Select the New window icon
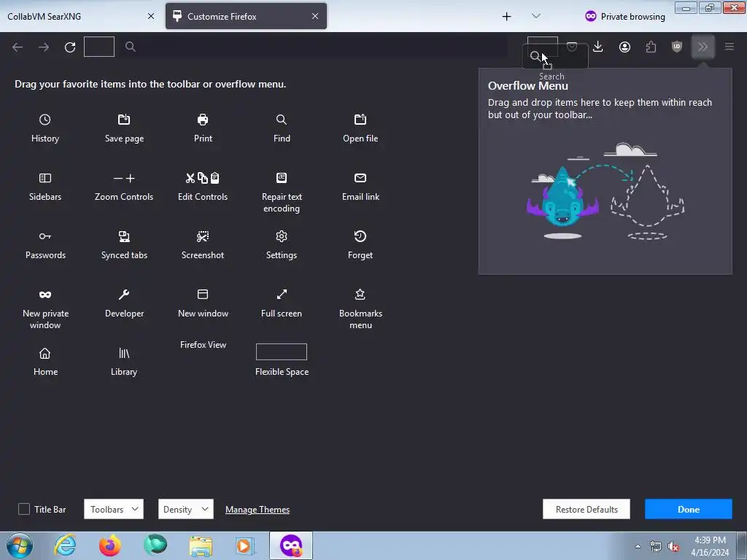Screen dimensions: 747x560 (x=203, y=295)
